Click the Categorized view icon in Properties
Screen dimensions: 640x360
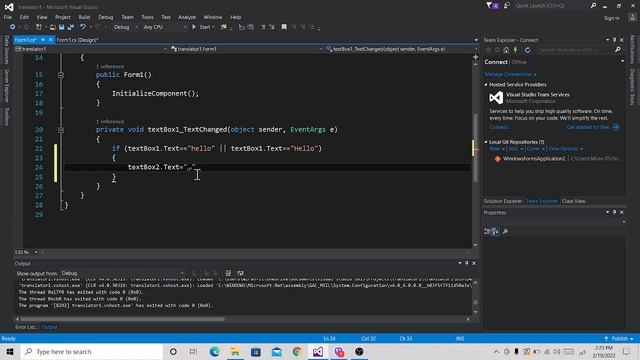[x=487, y=231]
